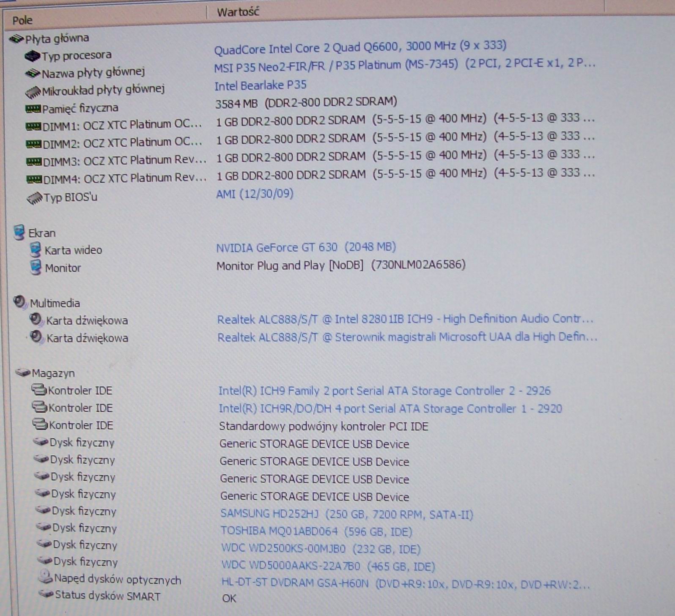Click the Płyta główna motherboard group icon
The image size is (675, 616).
[x=16, y=39]
